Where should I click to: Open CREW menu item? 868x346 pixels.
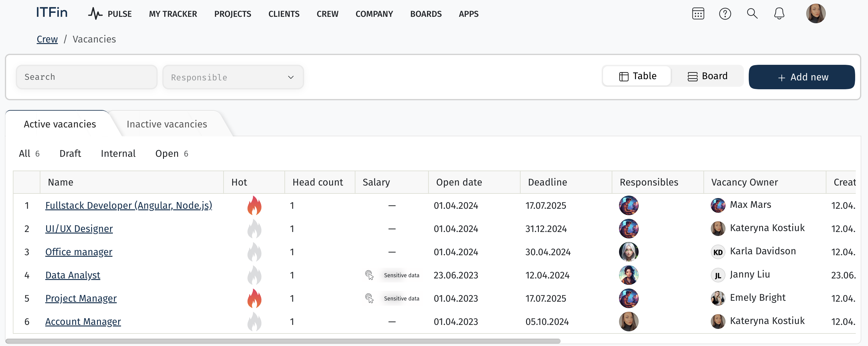click(x=327, y=14)
